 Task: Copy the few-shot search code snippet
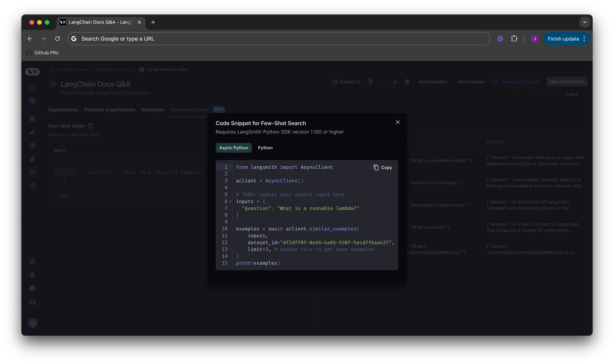(x=382, y=167)
